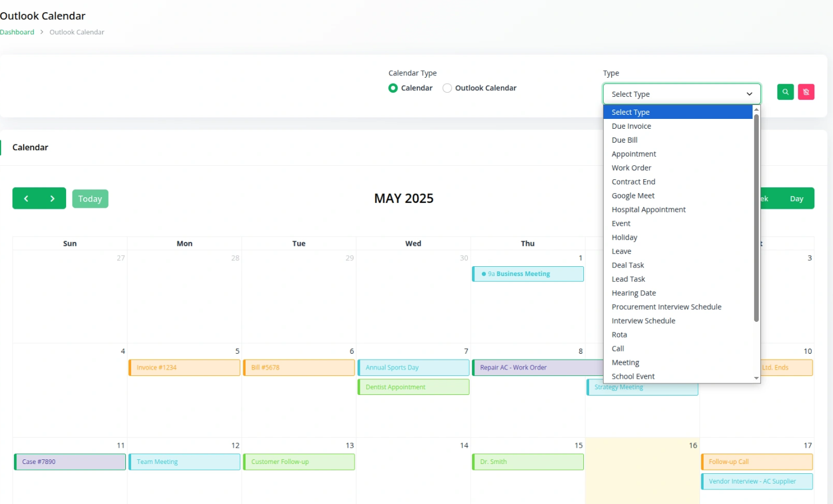
Task: Choose Holiday from type list
Action: [x=678, y=237]
